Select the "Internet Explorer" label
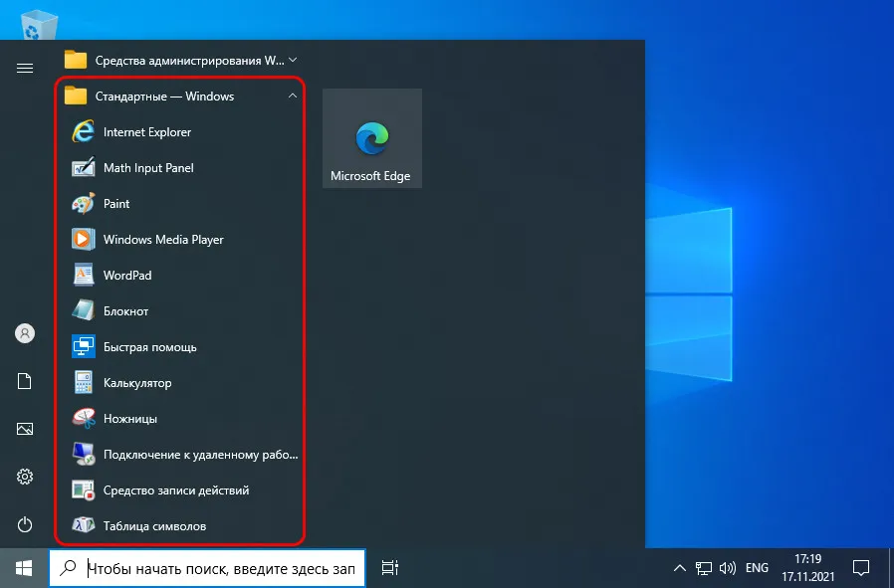Screen dimensions: 894x588 [147, 132]
